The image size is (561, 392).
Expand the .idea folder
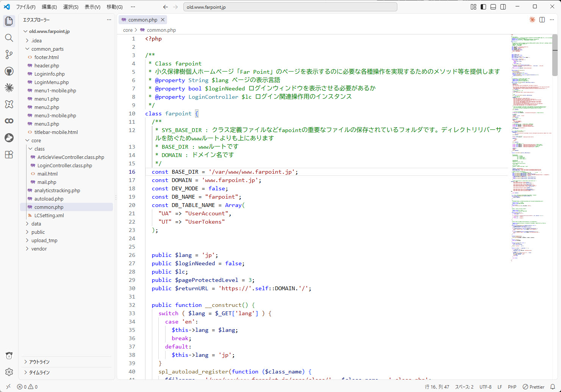pos(66,40)
